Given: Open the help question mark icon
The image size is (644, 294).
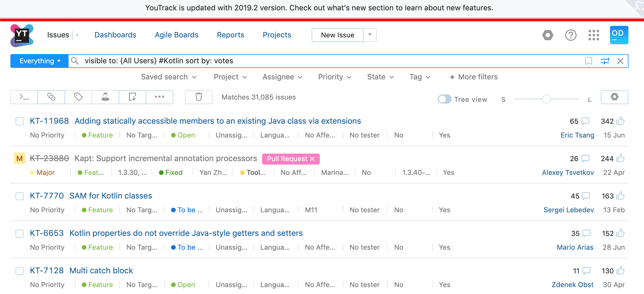Looking at the screenshot, I should 571,35.
